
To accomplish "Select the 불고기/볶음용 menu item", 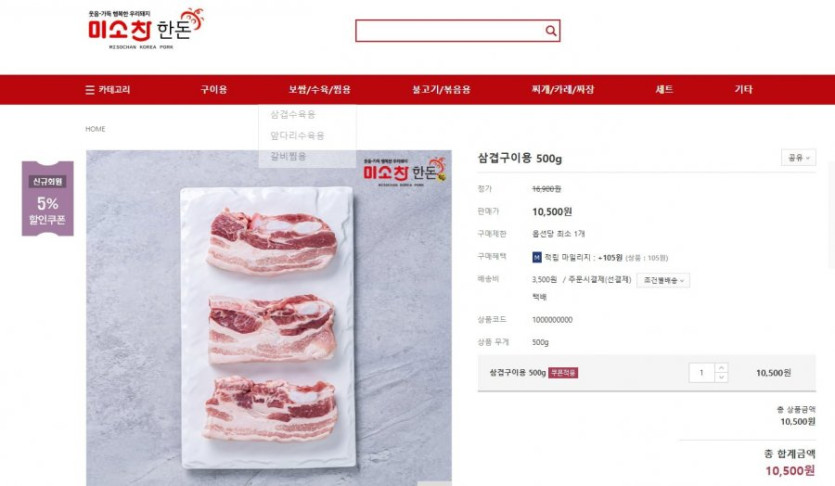I will pyautogui.click(x=441, y=89).
